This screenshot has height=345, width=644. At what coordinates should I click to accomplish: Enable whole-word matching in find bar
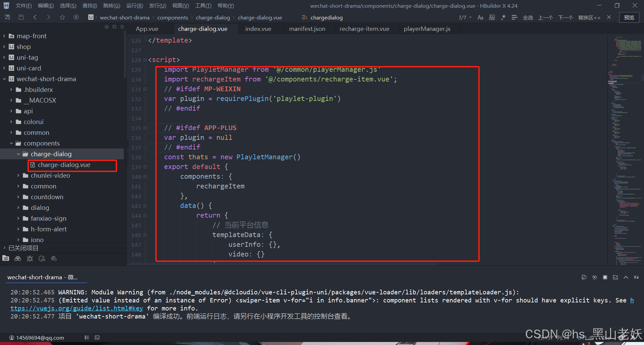[x=492, y=17]
